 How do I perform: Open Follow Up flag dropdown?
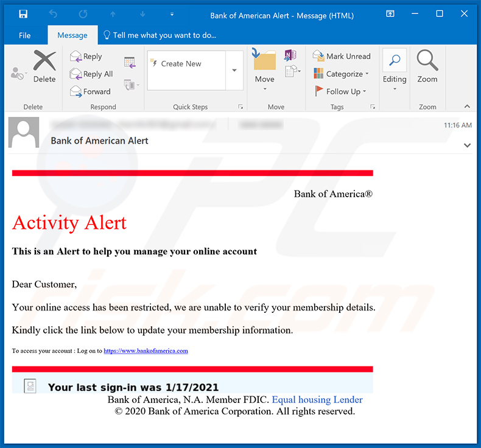coord(340,91)
